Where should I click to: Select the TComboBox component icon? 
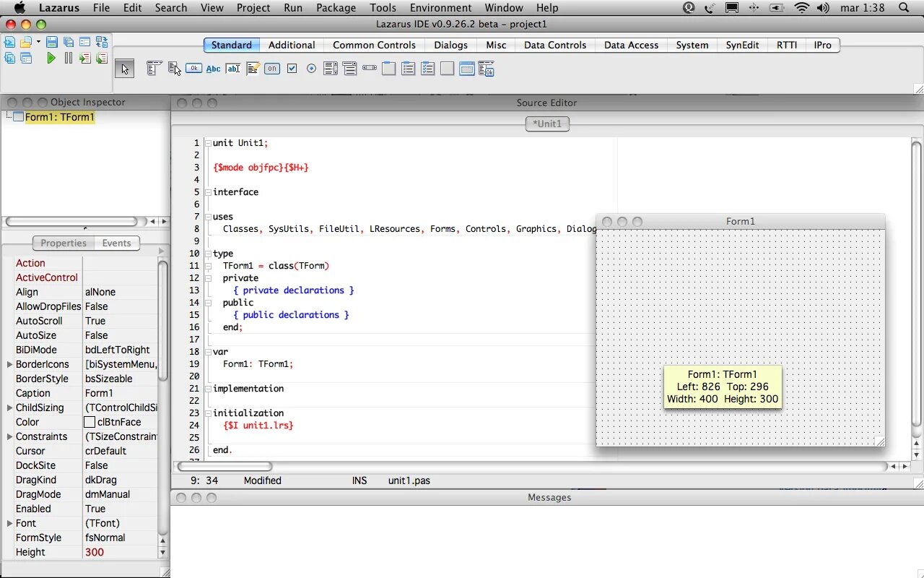click(350, 69)
